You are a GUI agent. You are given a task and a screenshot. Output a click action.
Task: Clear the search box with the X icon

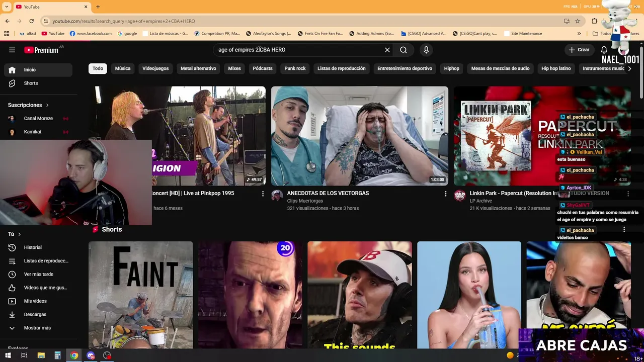pyautogui.click(x=387, y=50)
